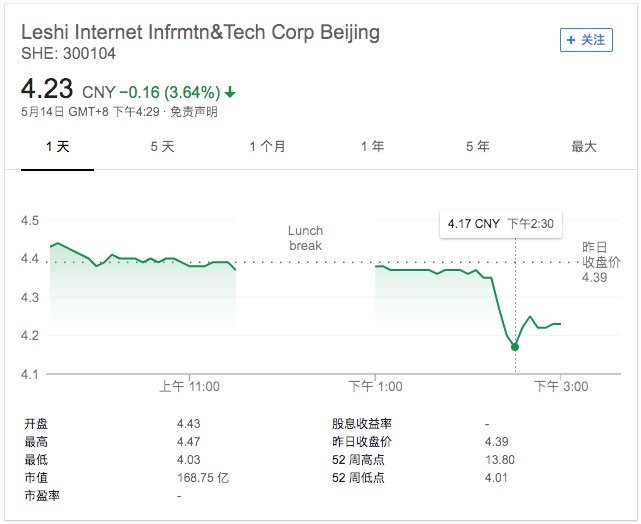Click the green down arrow indicator

(x=230, y=92)
